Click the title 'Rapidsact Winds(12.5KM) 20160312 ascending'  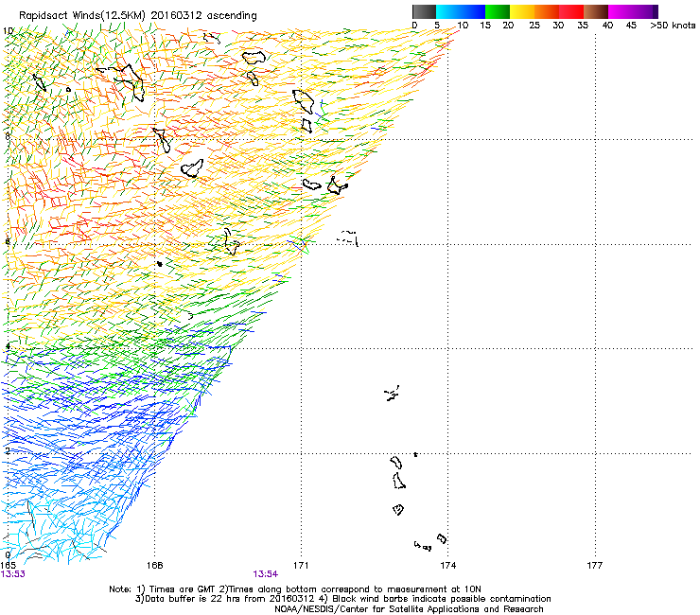click(138, 16)
